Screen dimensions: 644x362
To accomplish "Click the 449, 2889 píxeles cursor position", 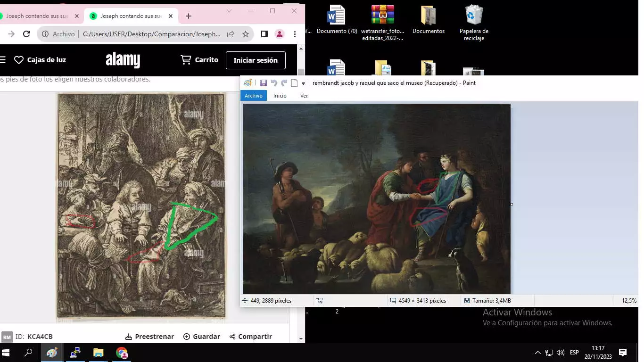I will [x=267, y=300].
